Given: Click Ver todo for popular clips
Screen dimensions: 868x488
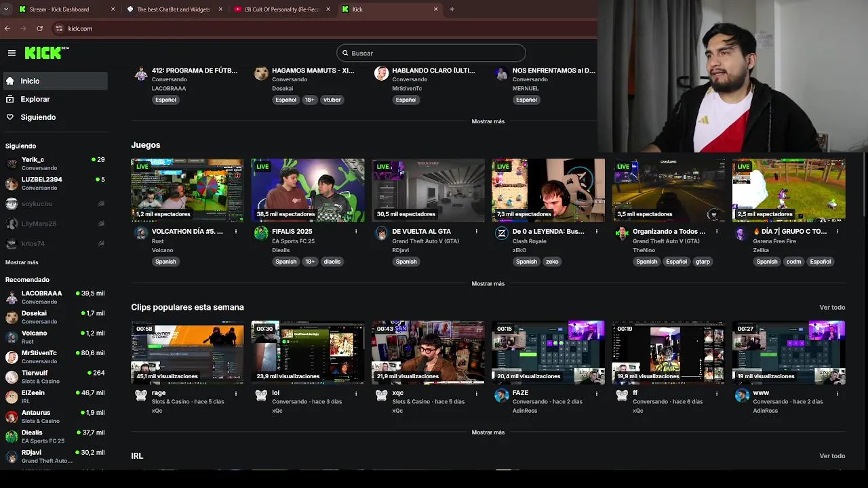Looking at the screenshot, I should 832,308.
